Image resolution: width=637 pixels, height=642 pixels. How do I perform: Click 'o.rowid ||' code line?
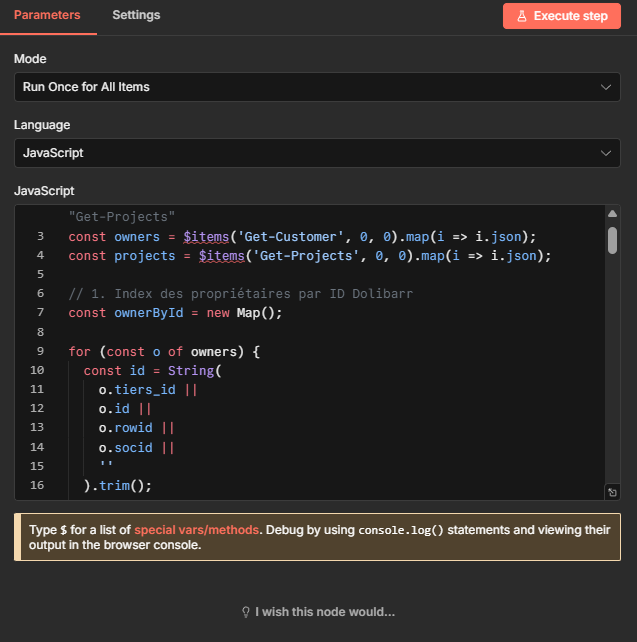point(136,428)
